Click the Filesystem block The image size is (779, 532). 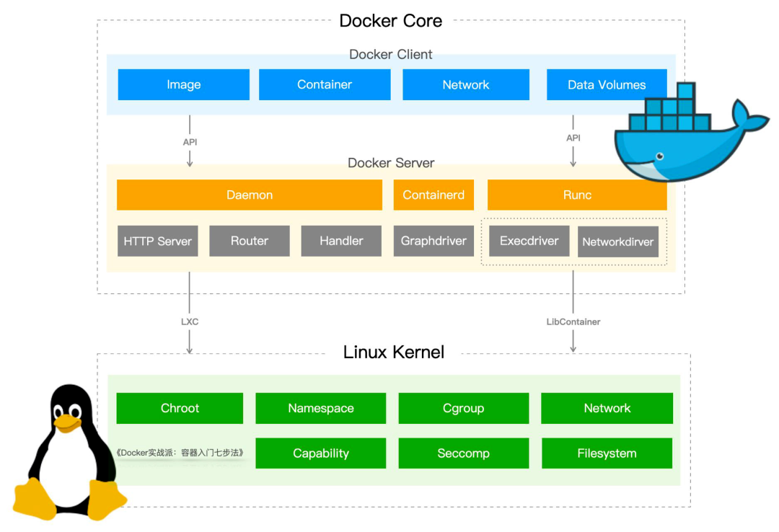point(607,453)
